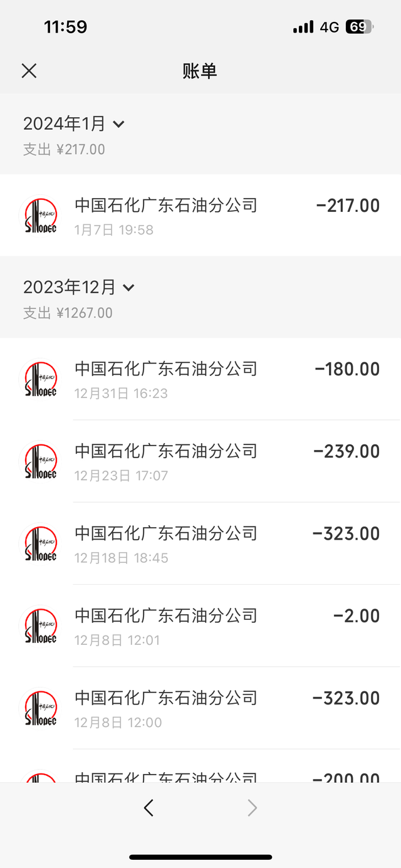Viewport: 401px width, 868px height.
Task: Go forward with the right arrow
Action: 252,808
